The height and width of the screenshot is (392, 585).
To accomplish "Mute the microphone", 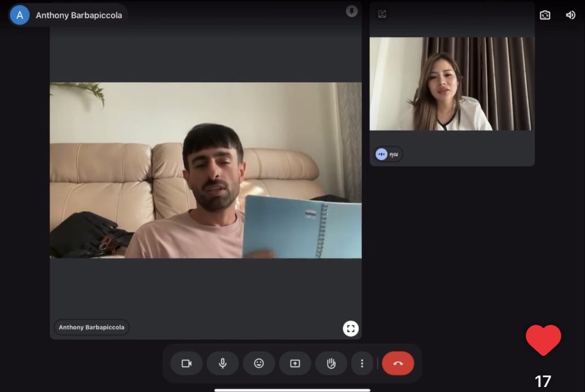I will 223,363.
